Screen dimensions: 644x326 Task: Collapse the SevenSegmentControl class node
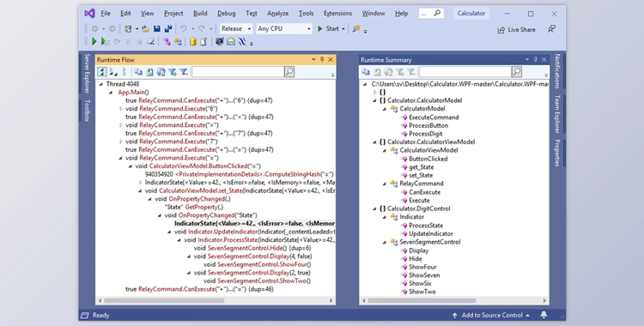[385, 242]
